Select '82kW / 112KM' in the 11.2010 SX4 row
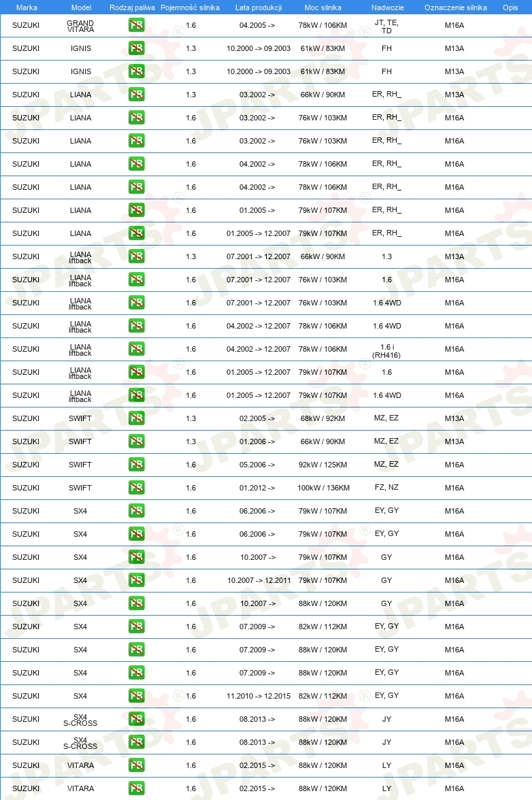The height and width of the screenshot is (800, 532). click(x=323, y=696)
